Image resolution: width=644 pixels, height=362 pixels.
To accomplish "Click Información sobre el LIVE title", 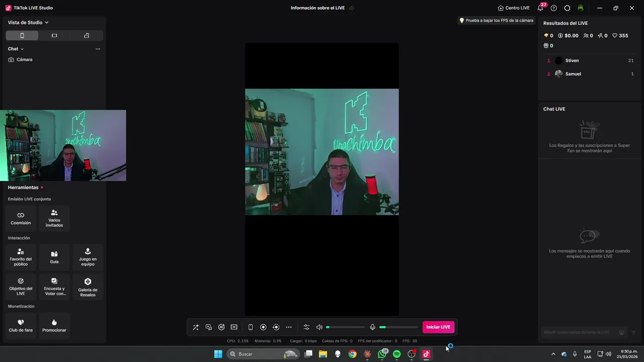I will [x=317, y=8].
